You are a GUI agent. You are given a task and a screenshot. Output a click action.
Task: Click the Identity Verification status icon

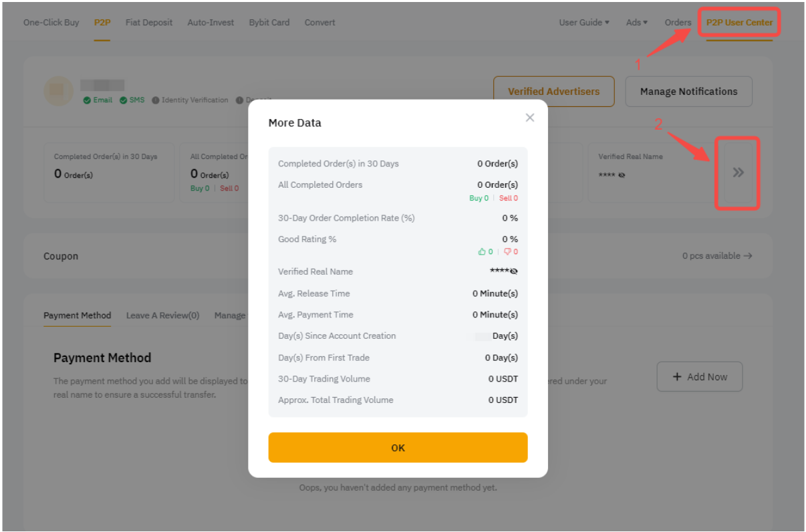point(155,100)
